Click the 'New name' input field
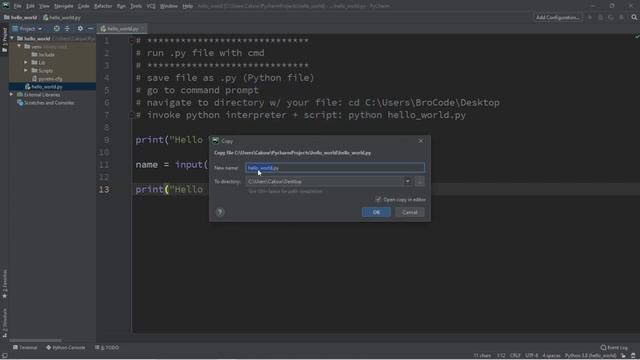The width and height of the screenshot is (640, 360). [x=335, y=168]
